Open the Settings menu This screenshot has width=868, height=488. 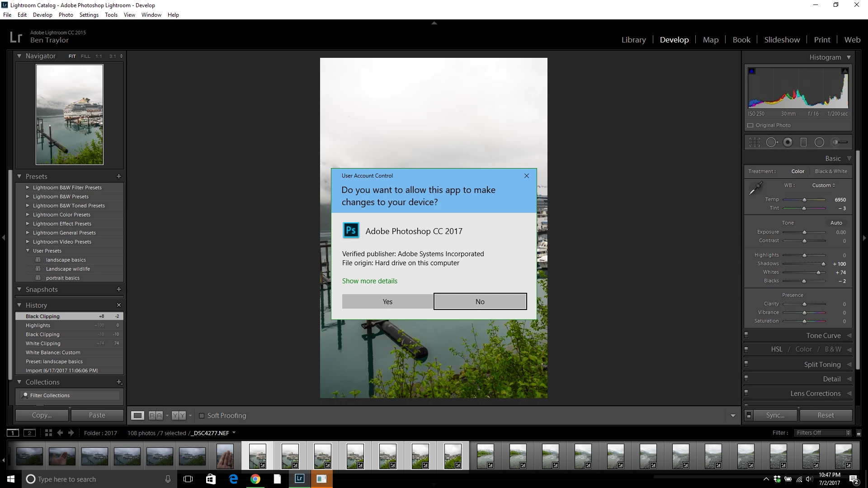89,15
